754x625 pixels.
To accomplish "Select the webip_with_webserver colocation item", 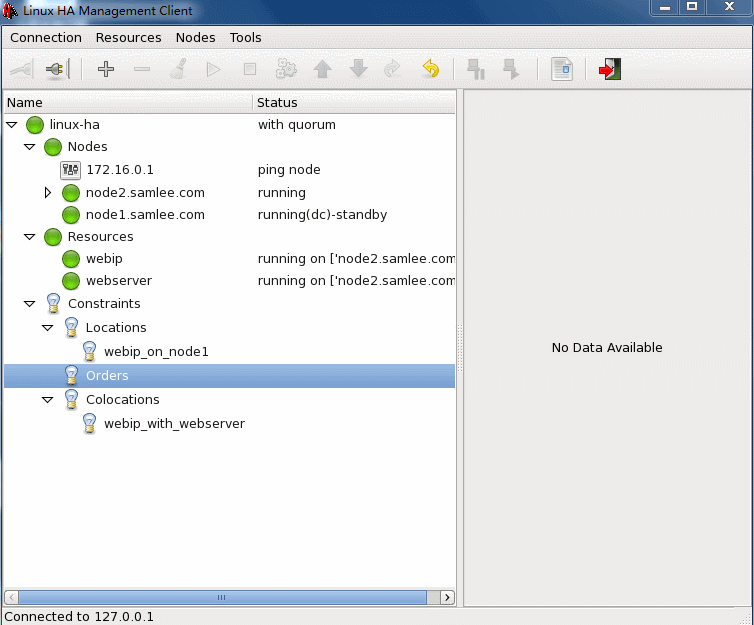I will 174,424.
